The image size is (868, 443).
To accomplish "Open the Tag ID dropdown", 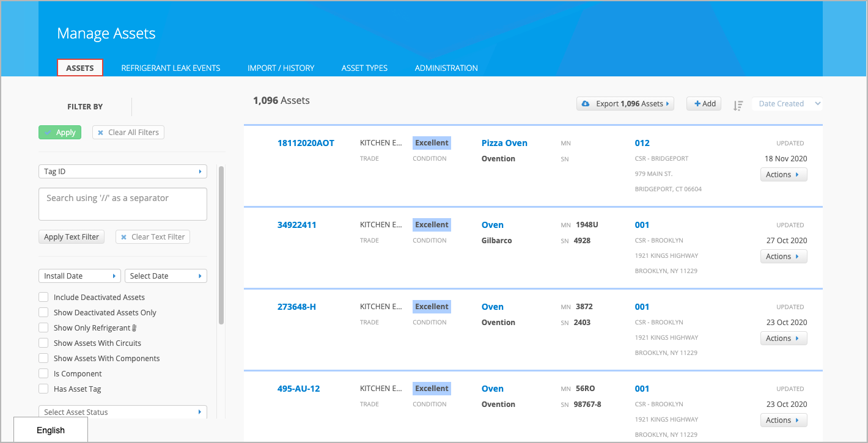I will pos(122,172).
